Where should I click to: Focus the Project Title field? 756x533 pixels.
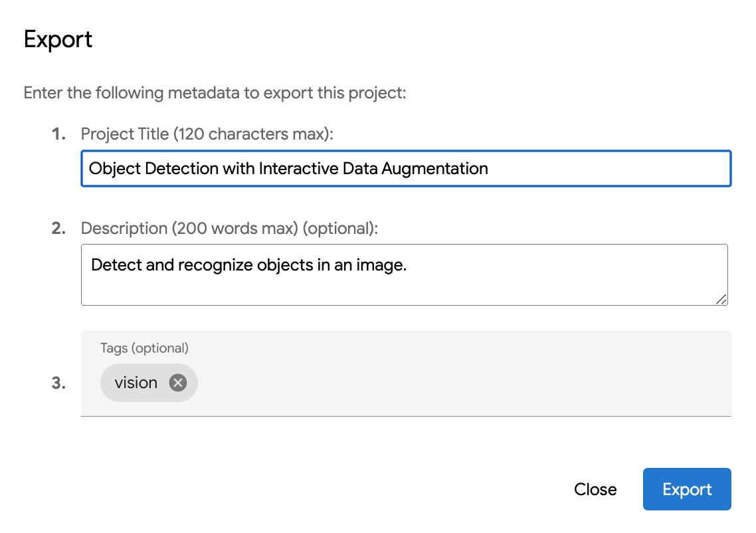(598, 169)
